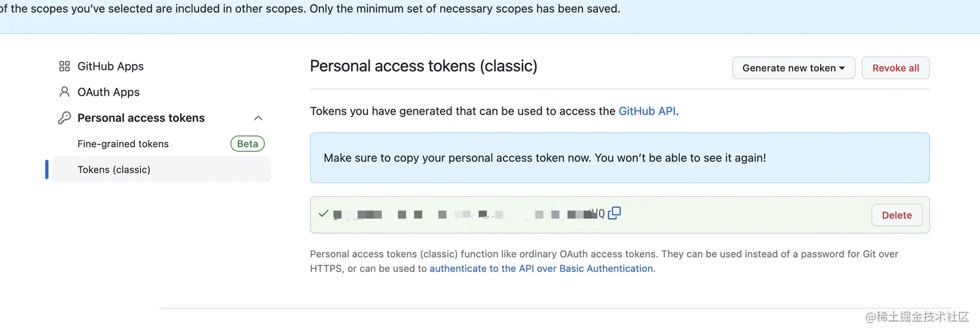Click the blurred token string text

467,214
